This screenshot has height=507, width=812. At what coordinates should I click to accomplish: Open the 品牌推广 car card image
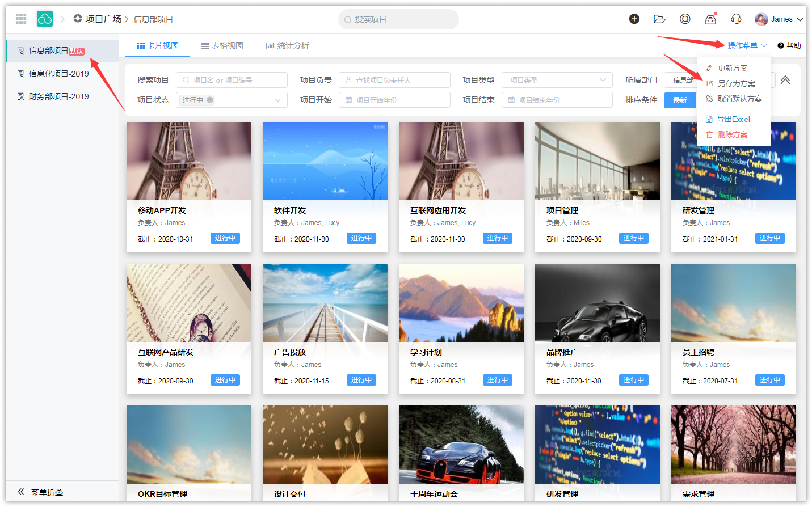(x=598, y=303)
